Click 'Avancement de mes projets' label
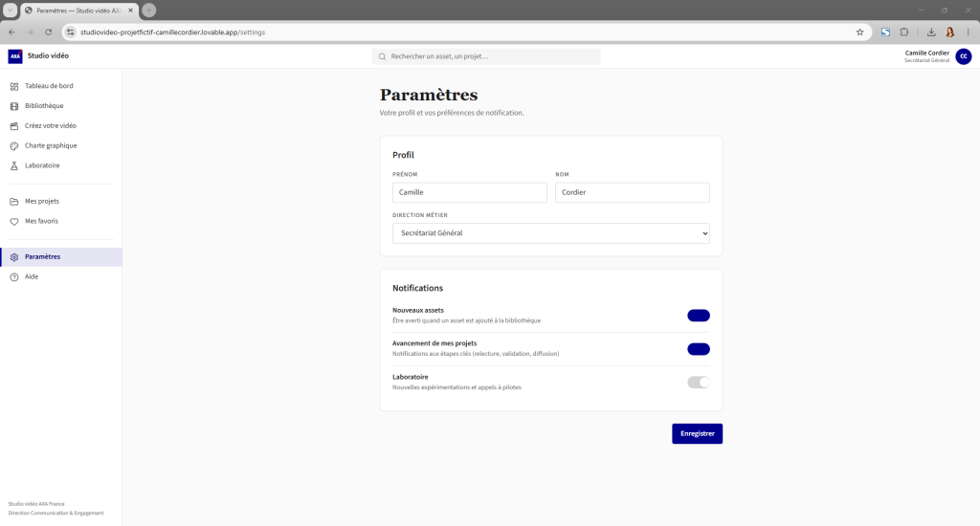This screenshot has height=526, width=980. pyautogui.click(x=434, y=343)
